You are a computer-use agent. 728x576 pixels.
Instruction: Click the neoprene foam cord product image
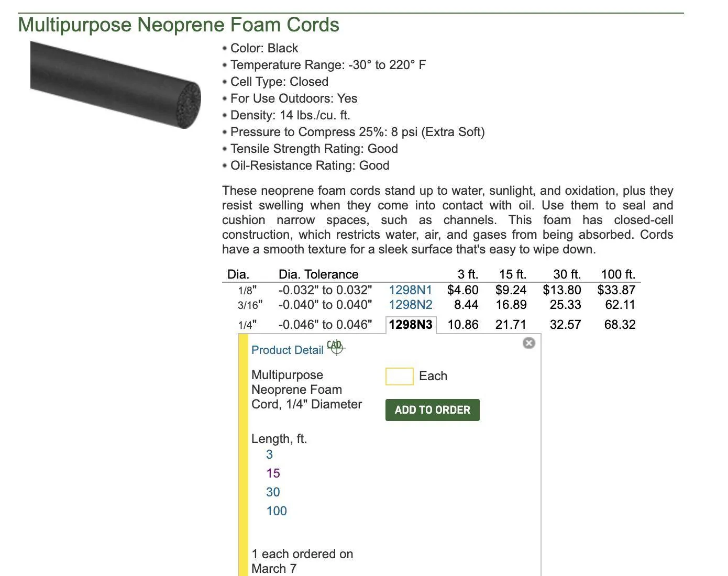pyautogui.click(x=116, y=85)
